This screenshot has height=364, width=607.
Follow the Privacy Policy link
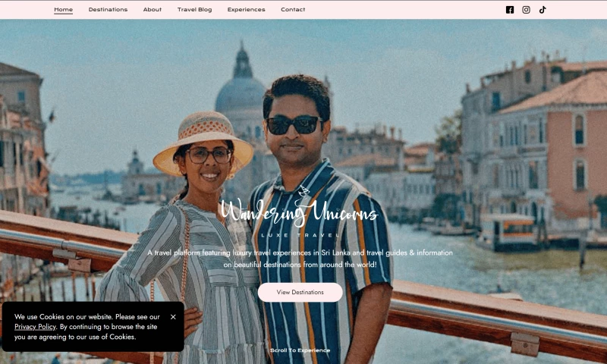pos(36,327)
